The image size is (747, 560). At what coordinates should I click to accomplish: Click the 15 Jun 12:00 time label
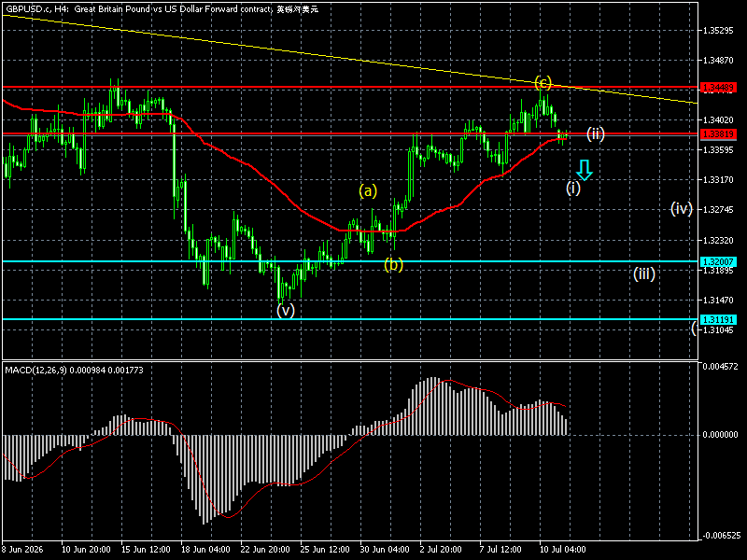tap(146, 550)
